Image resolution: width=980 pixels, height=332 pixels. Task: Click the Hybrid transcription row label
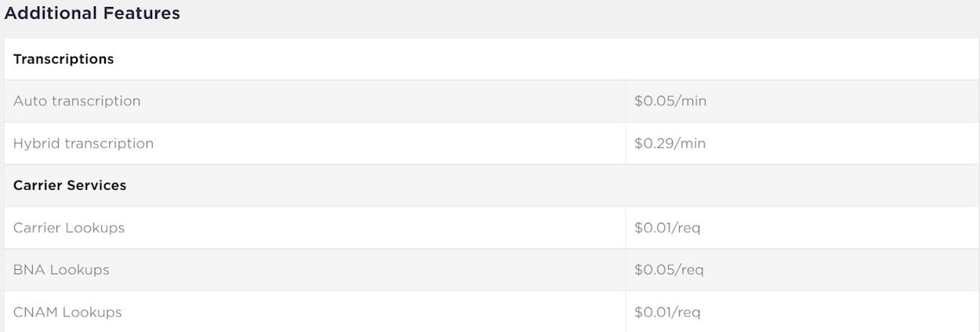point(83,144)
